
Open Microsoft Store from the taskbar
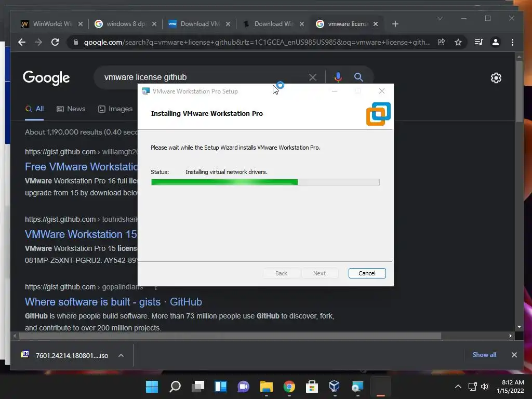click(x=312, y=387)
